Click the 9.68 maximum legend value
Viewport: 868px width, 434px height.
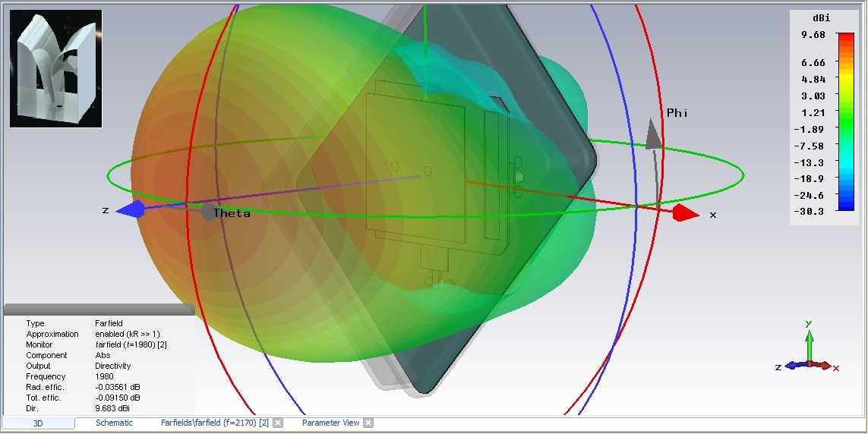pos(812,35)
